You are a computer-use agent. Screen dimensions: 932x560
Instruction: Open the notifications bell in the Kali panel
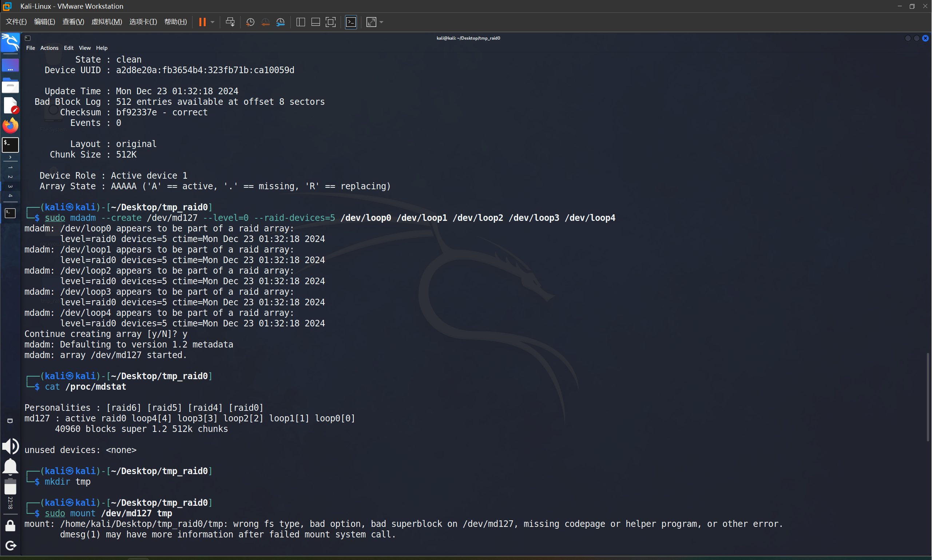point(10,466)
